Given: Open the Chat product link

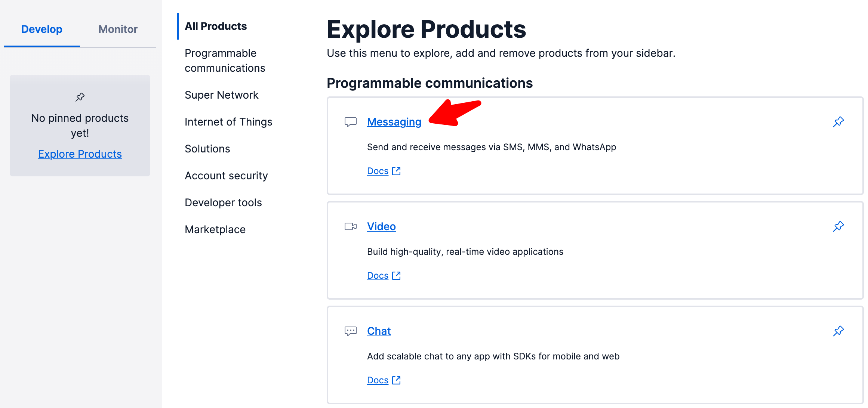Looking at the screenshot, I should [x=379, y=331].
